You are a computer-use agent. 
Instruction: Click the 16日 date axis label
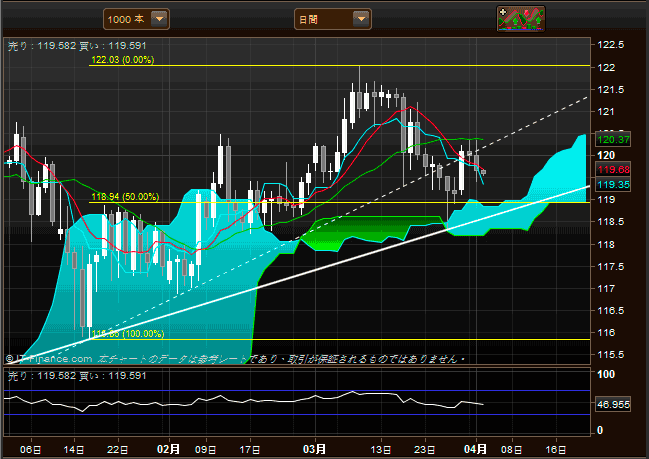[x=555, y=449]
